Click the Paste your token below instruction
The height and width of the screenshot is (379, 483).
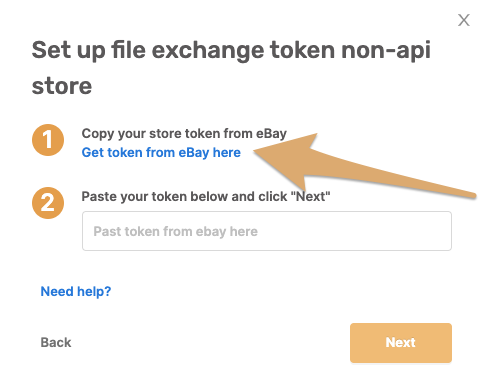point(206,196)
